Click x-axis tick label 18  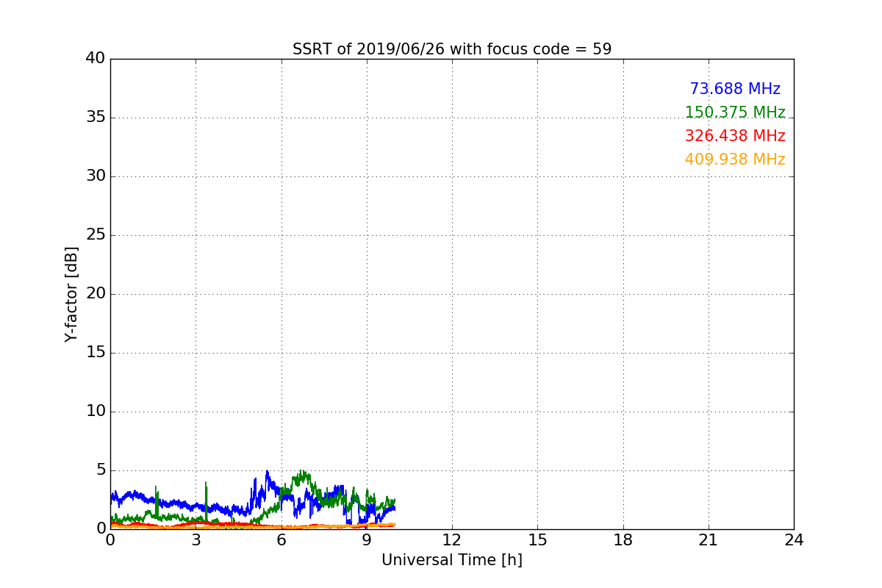coord(623,540)
